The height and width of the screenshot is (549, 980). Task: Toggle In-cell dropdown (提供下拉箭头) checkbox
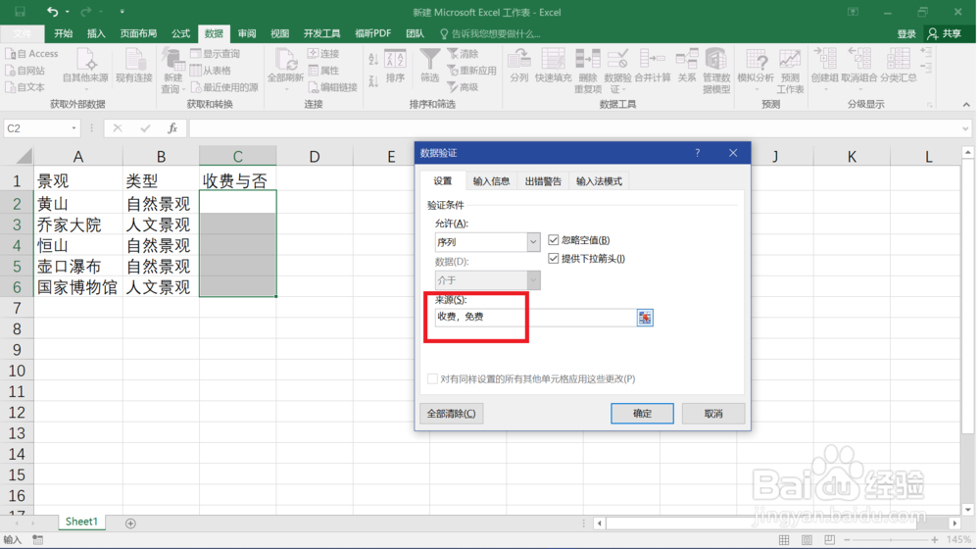coord(553,258)
